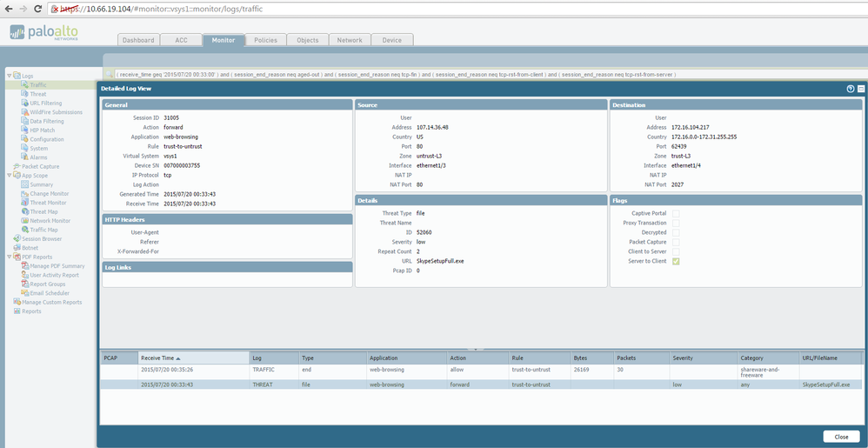Click destination address 172.16.104.217

coord(689,127)
